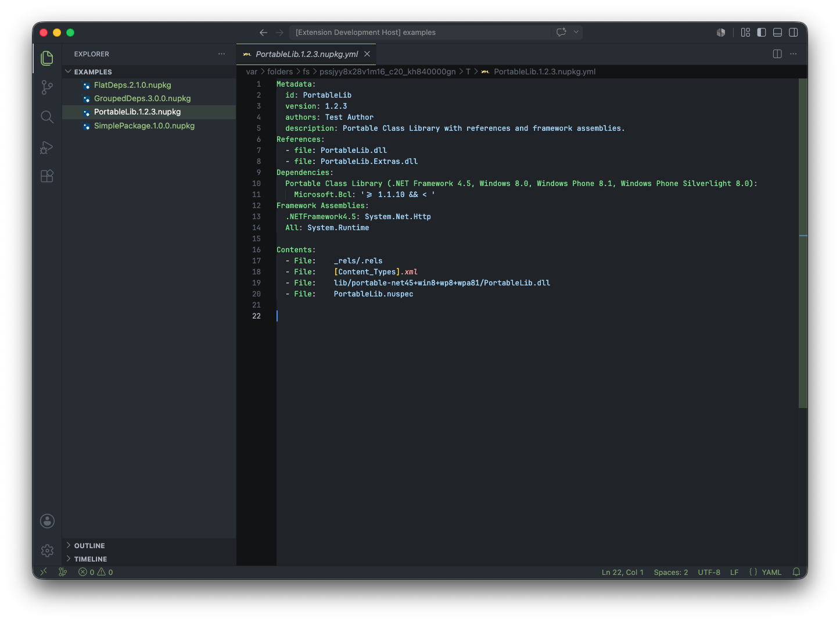Click the 'fs' breadcrumb segment
The width and height of the screenshot is (840, 622).
[306, 72]
